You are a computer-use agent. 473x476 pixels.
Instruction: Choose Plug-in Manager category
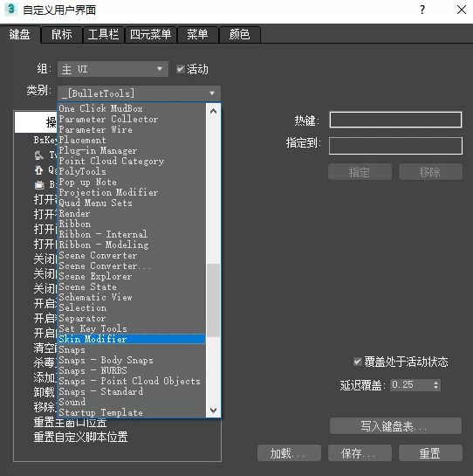coord(132,150)
